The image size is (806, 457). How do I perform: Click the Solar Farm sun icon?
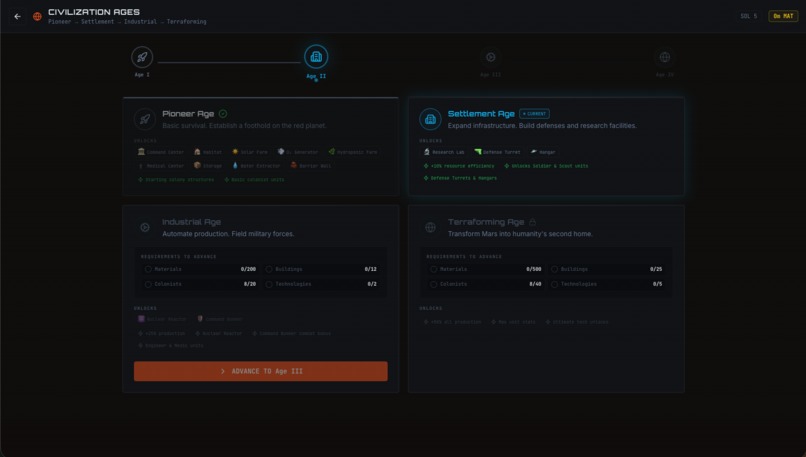tap(235, 152)
